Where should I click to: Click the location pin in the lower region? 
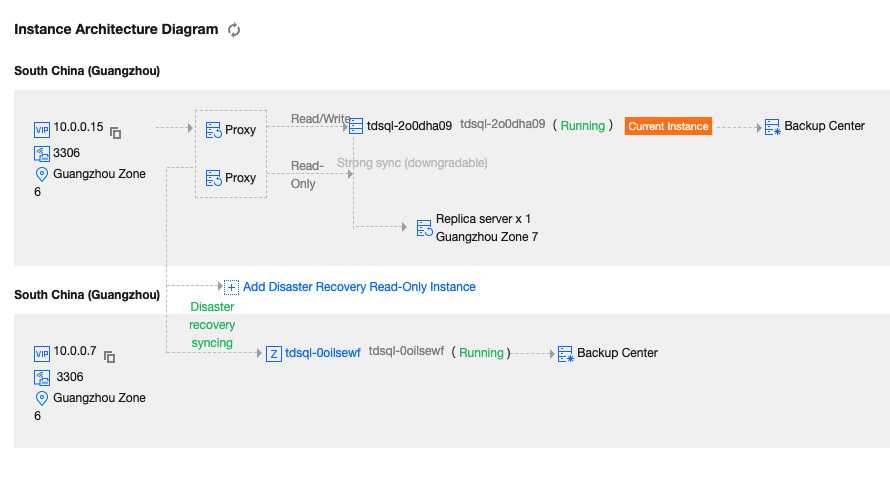click(x=42, y=398)
